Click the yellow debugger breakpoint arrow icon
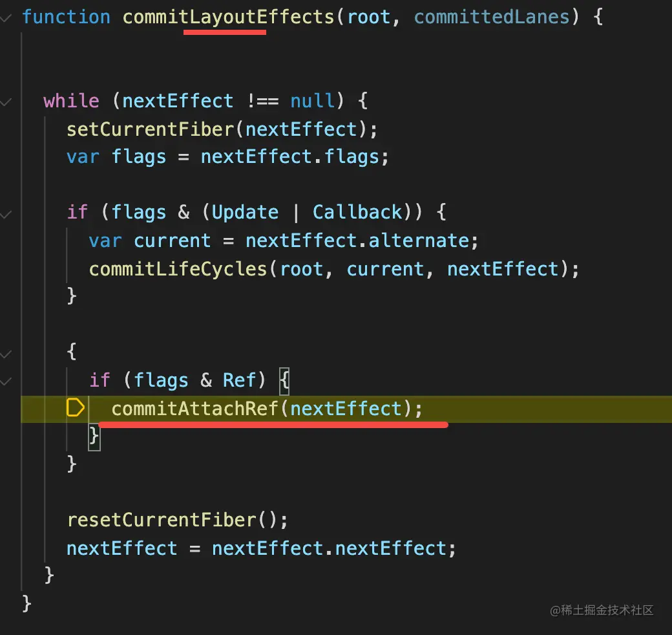The image size is (672, 635). (76, 407)
